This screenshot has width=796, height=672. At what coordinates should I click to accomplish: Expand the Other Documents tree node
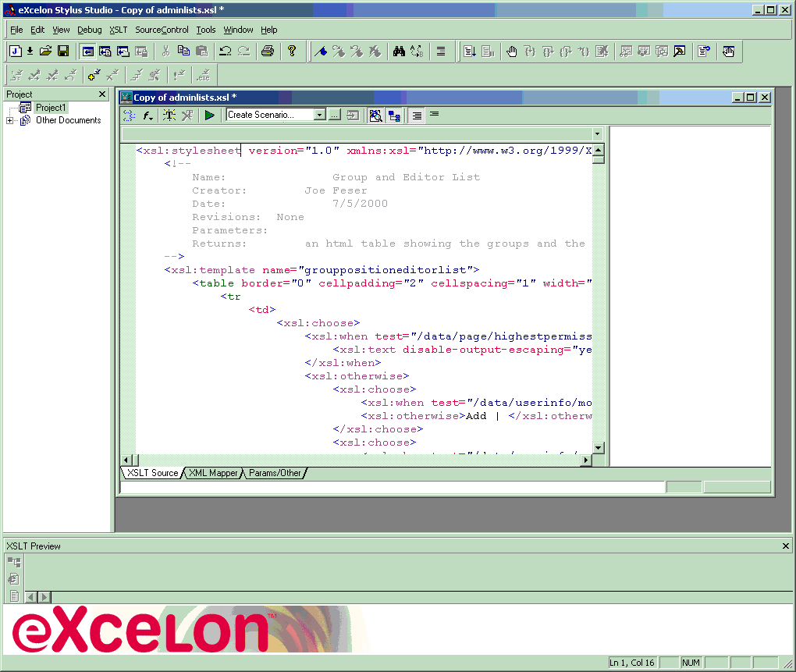tap(10, 121)
